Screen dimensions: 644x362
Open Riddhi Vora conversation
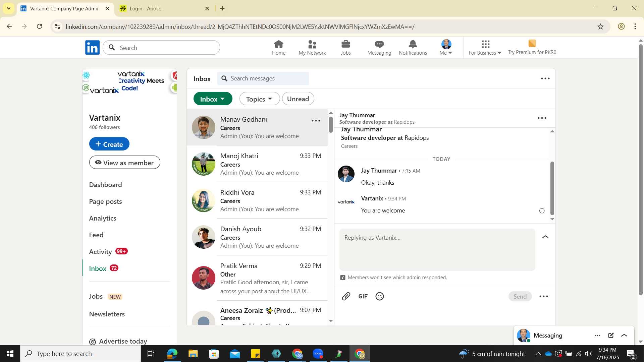tap(257, 200)
